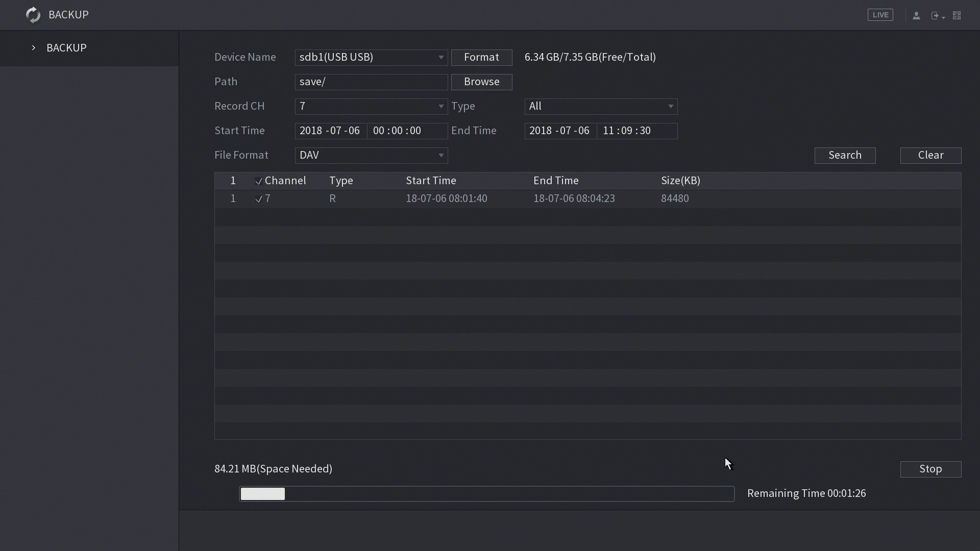The image size is (980, 551).
Task: Click the Browse button
Action: tap(481, 82)
